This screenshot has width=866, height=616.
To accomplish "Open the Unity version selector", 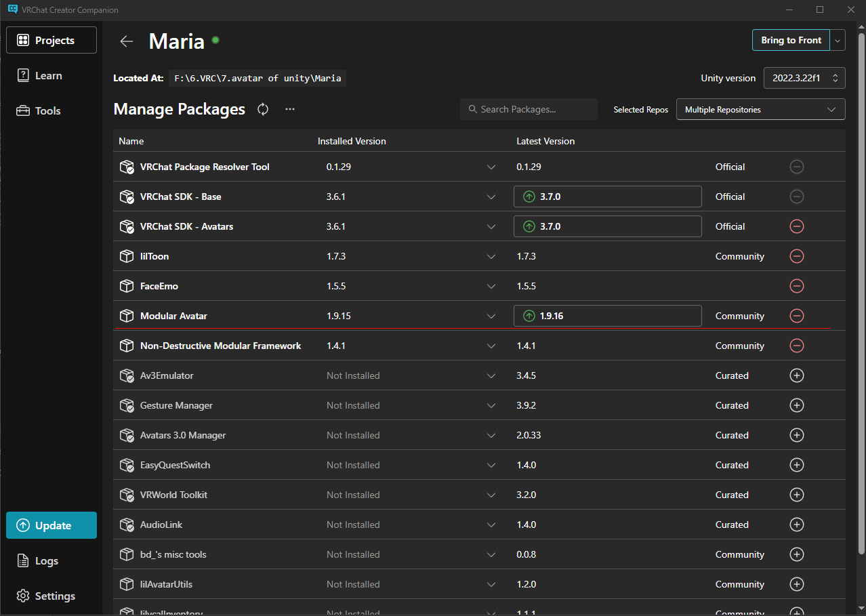I will pyautogui.click(x=804, y=78).
